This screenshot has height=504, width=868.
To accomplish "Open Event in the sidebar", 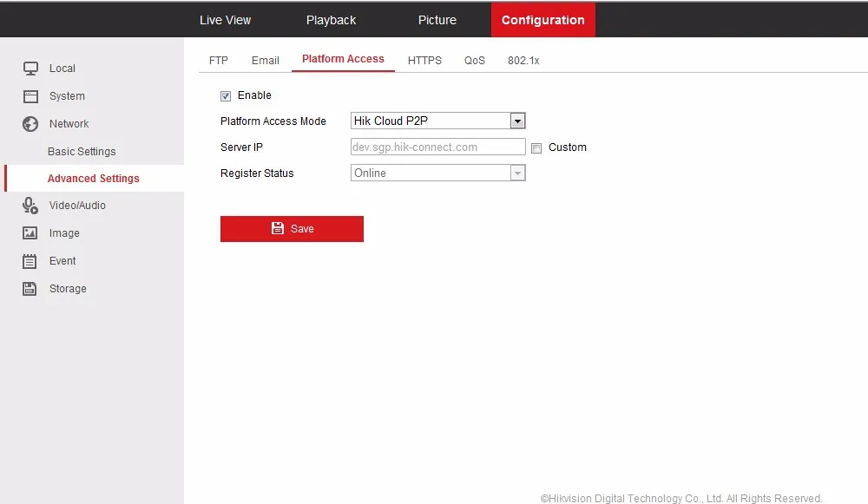I will [x=62, y=261].
